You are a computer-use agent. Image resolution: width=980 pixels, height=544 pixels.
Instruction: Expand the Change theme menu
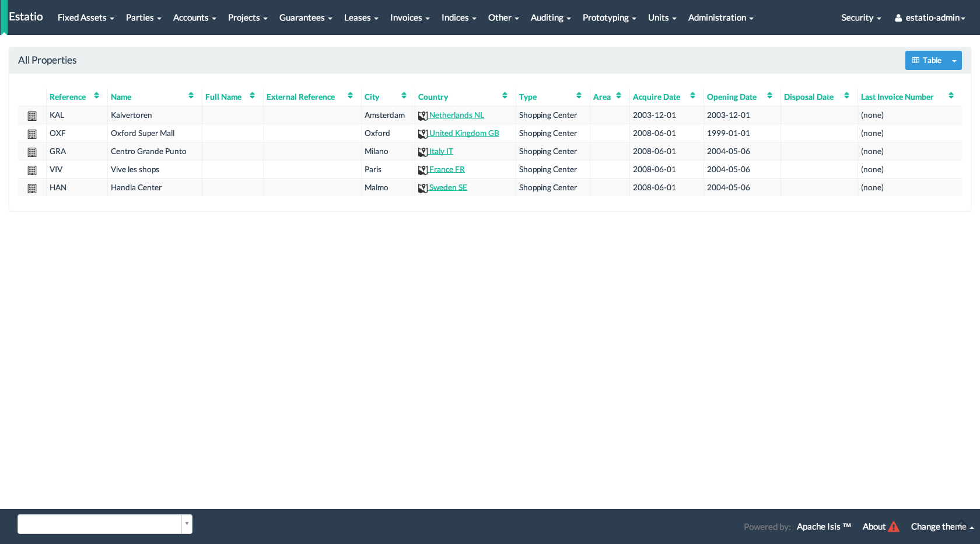942,526
